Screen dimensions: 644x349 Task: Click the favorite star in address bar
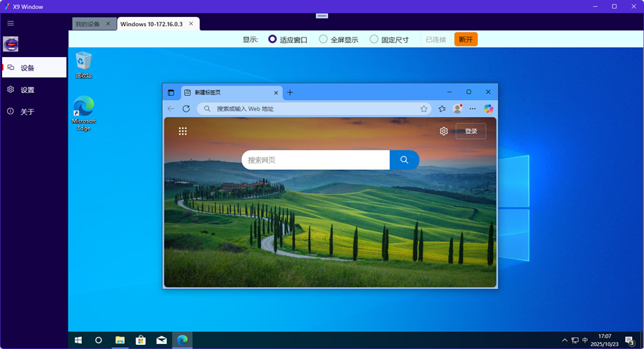[424, 109]
